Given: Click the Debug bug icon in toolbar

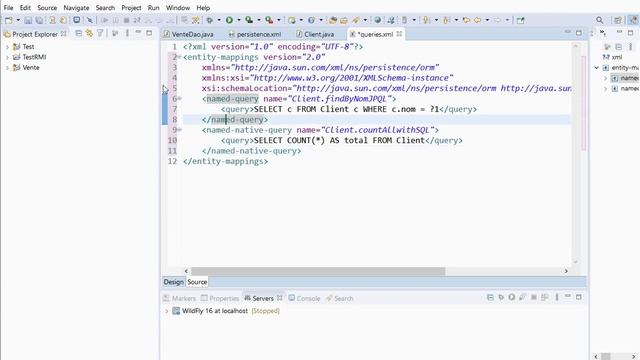Looking at the screenshot, I should point(210,20).
